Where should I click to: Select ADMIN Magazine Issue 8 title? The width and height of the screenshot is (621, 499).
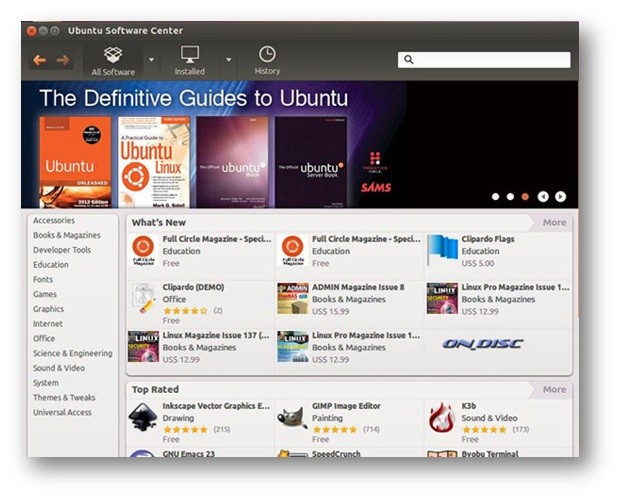[x=358, y=287]
